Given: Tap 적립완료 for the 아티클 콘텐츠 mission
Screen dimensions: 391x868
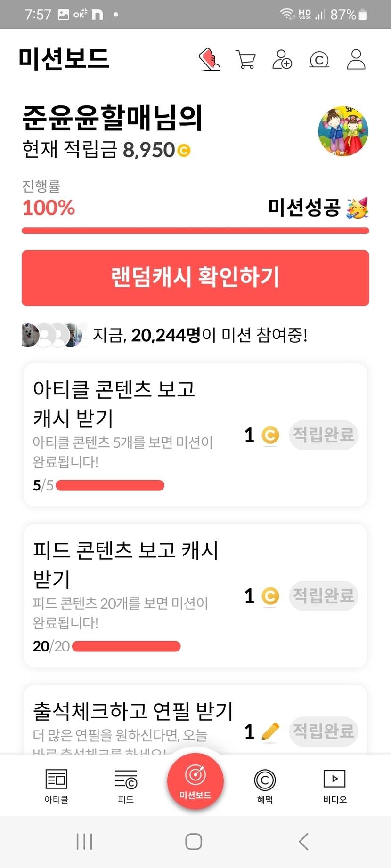Looking at the screenshot, I should [x=323, y=434].
